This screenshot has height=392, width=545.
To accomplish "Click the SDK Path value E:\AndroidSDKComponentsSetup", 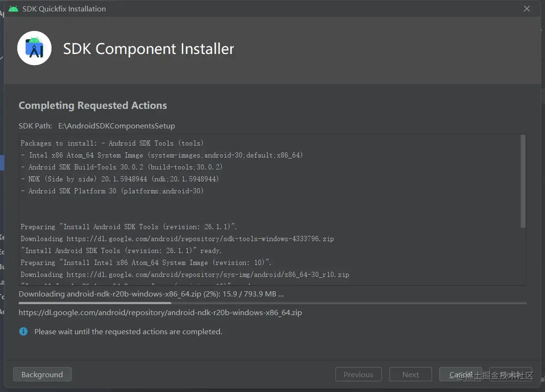I will 116,126.
